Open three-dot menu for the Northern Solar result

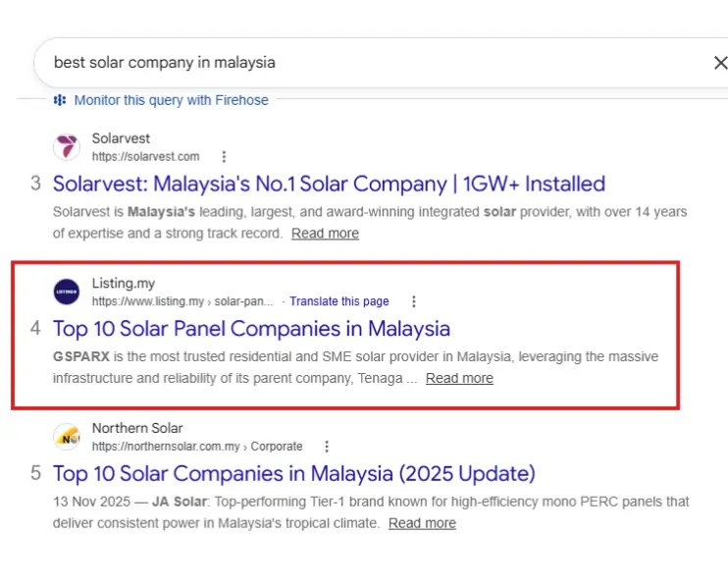pos(327,447)
